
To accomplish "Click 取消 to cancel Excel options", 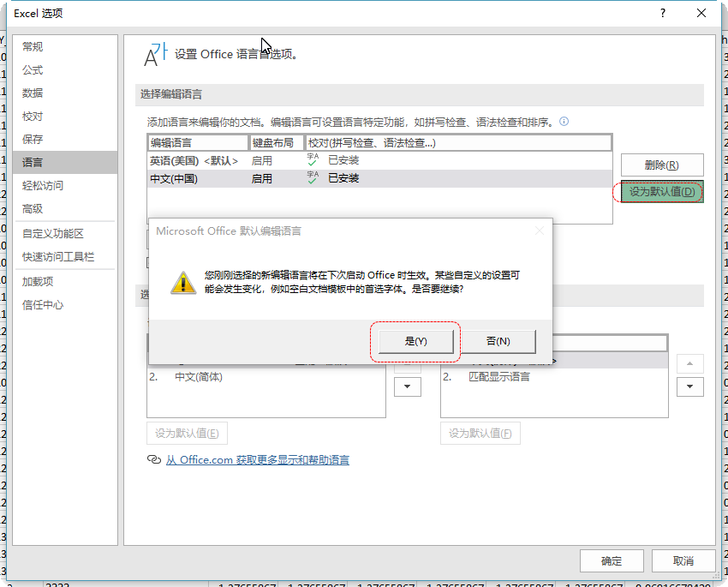I will pyautogui.click(x=683, y=561).
